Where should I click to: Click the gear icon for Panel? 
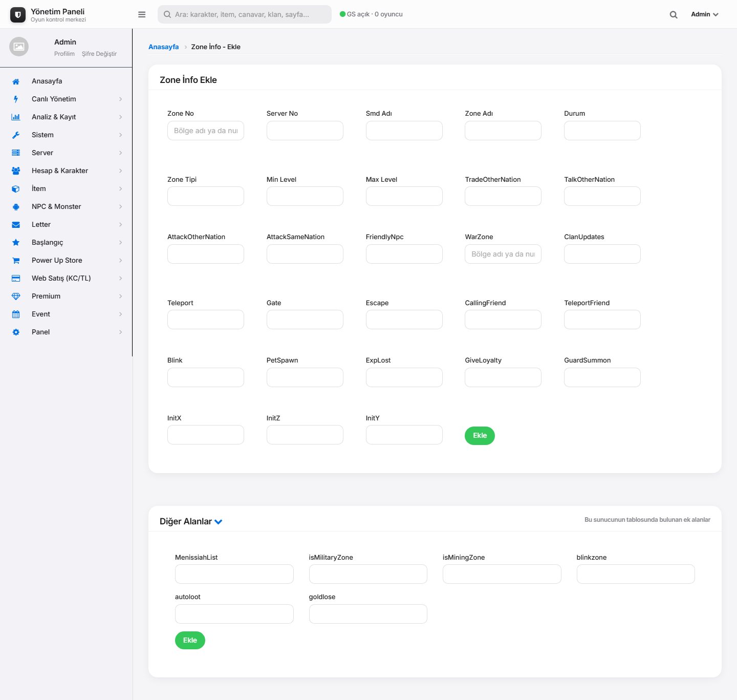[x=16, y=332]
